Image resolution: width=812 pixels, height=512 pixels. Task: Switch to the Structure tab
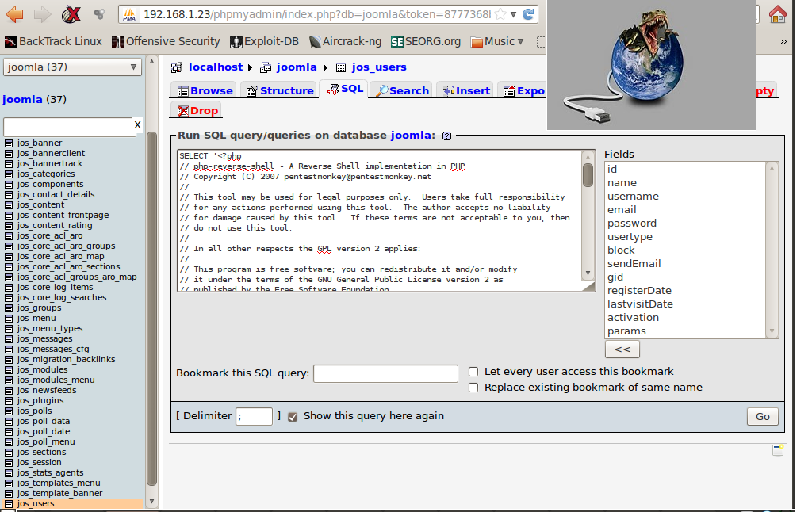pos(280,90)
